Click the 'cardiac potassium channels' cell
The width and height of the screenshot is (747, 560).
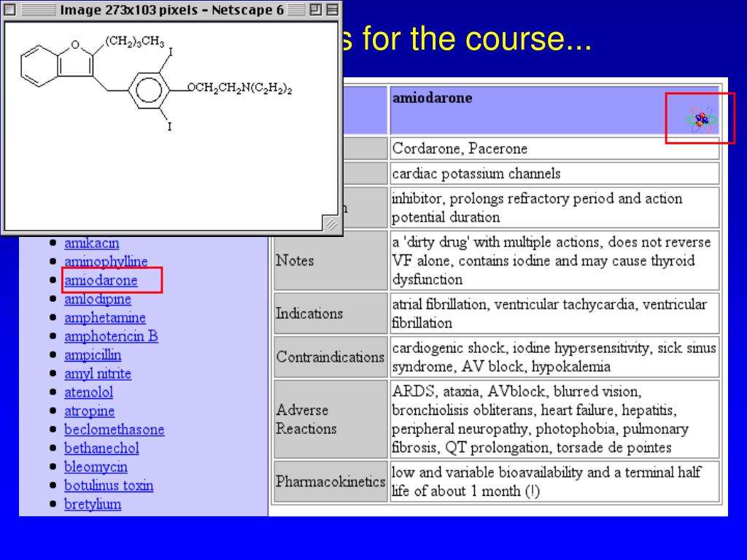(554, 174)
